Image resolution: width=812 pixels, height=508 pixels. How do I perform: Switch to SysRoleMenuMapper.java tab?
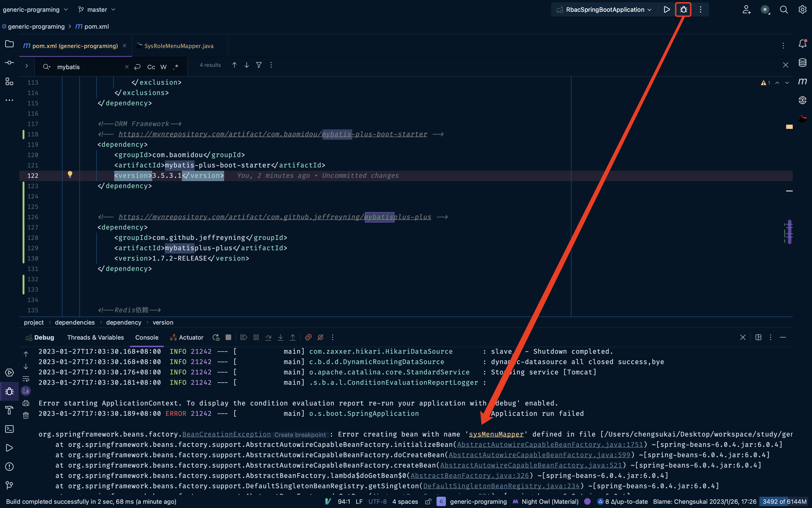[x=179, y=46]
